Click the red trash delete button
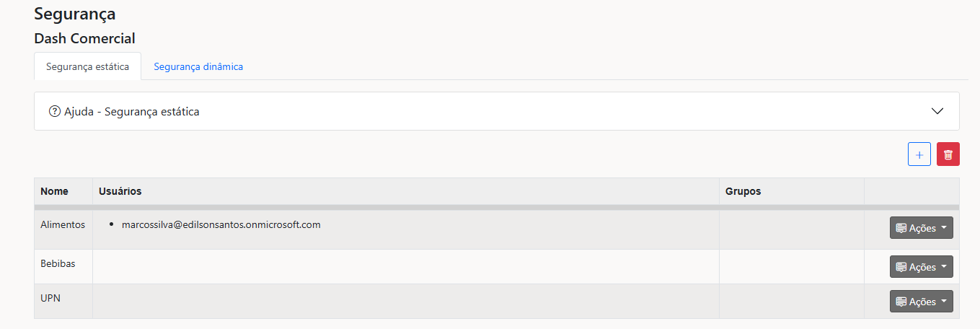This screenshot has height=329, width=980. coord(948,154)
